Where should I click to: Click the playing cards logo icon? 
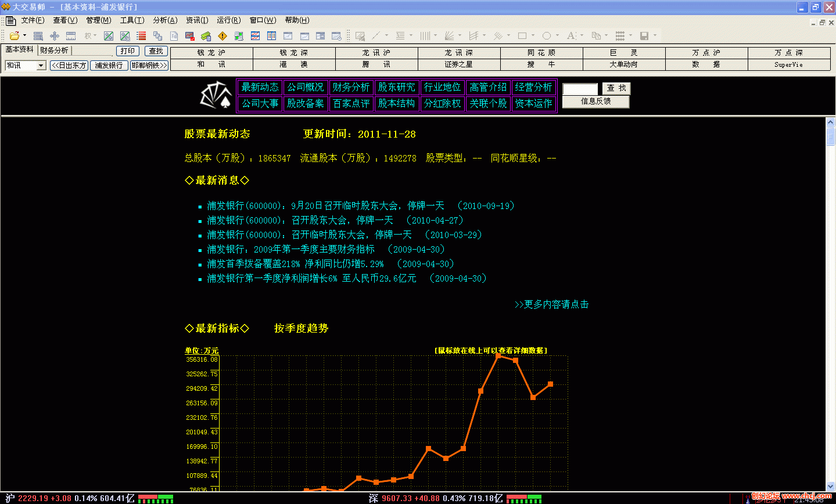tap(216, 95)
